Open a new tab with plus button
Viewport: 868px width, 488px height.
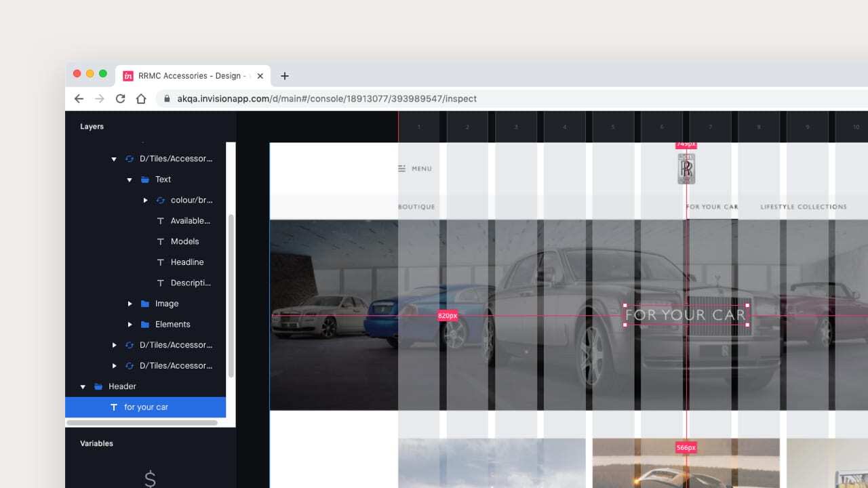click(x=285, y=76)
